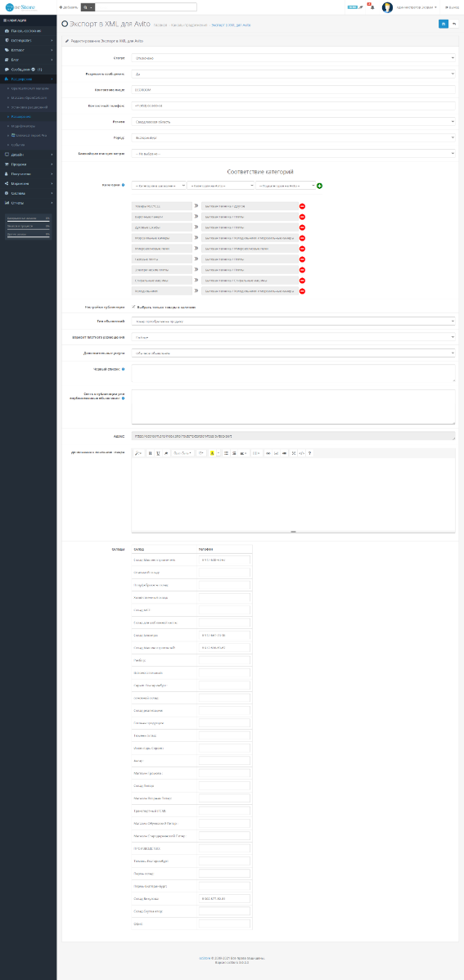Screen dimensions: 464x980
Task: Open the font family dropdown in editor
Action: point(182,452)
